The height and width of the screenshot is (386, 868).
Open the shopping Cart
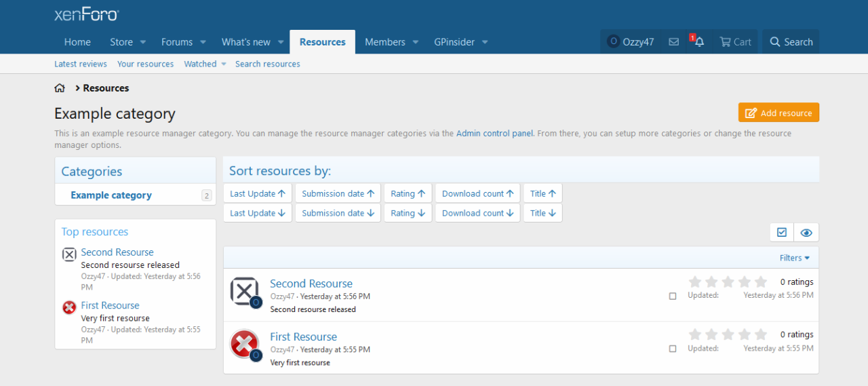(735, 42)
